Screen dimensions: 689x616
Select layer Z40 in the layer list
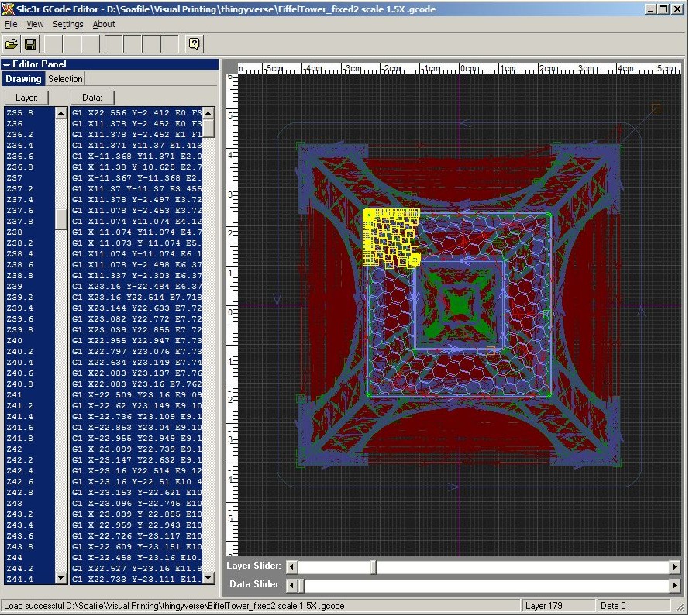(x=15, y=341)
